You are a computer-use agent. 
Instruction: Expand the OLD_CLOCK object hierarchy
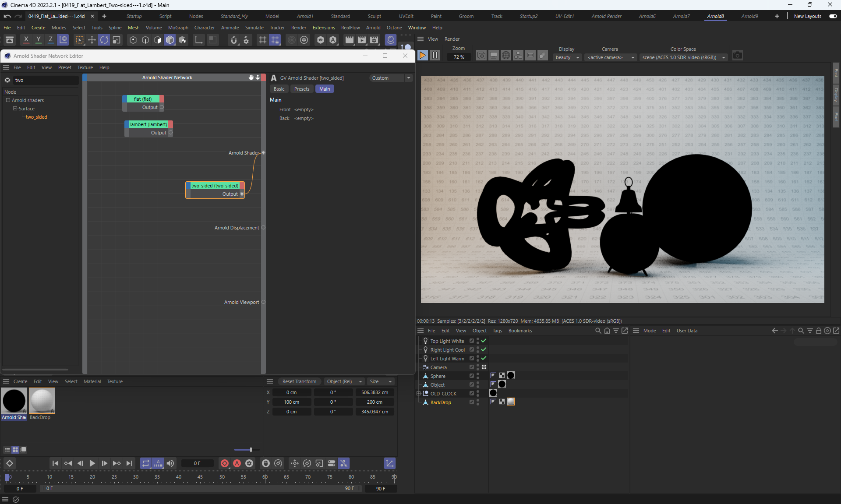[419, 394]
